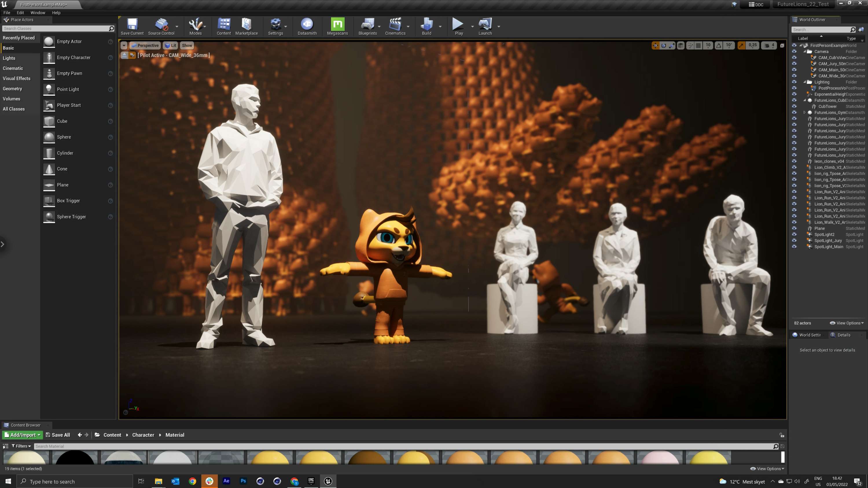Toggle visibility of SpotLight_Jury
The image size is (868, 488).
coord(794,241)
